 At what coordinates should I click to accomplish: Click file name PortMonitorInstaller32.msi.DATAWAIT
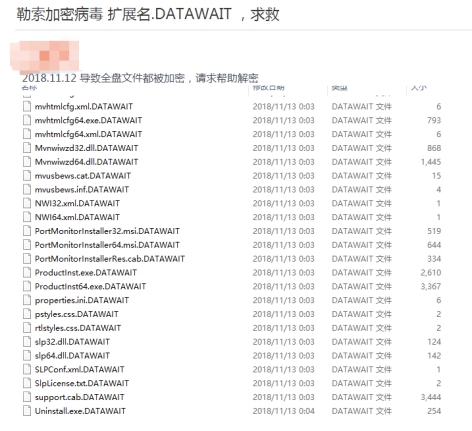point(107,231)
